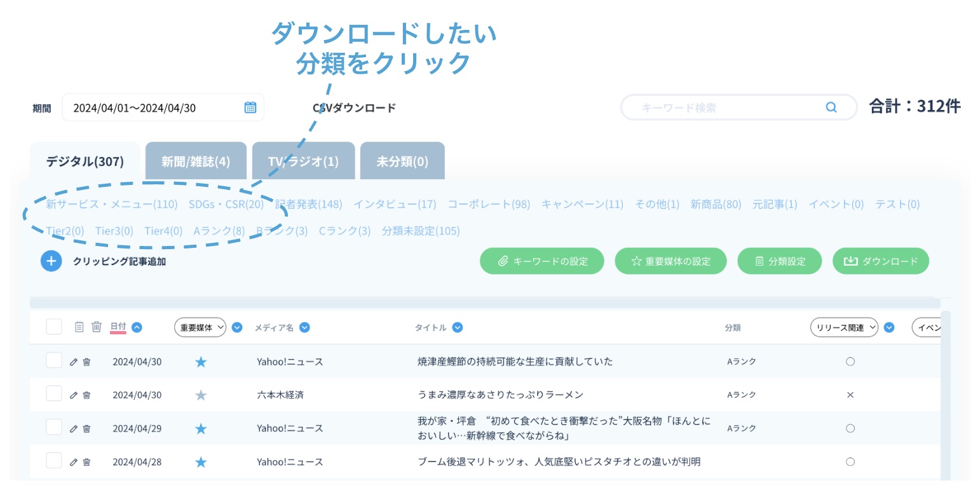Switch to the TV/ラジオ(1) tab
The image size is (980, 497).
pyautogui.click(x=303, y=161)
